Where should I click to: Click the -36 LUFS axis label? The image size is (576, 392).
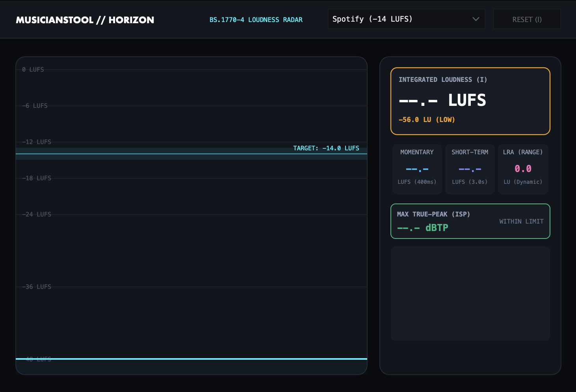37,287
